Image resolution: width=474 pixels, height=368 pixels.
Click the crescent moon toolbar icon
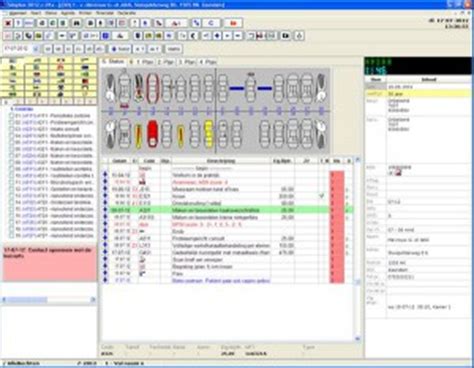193,35
